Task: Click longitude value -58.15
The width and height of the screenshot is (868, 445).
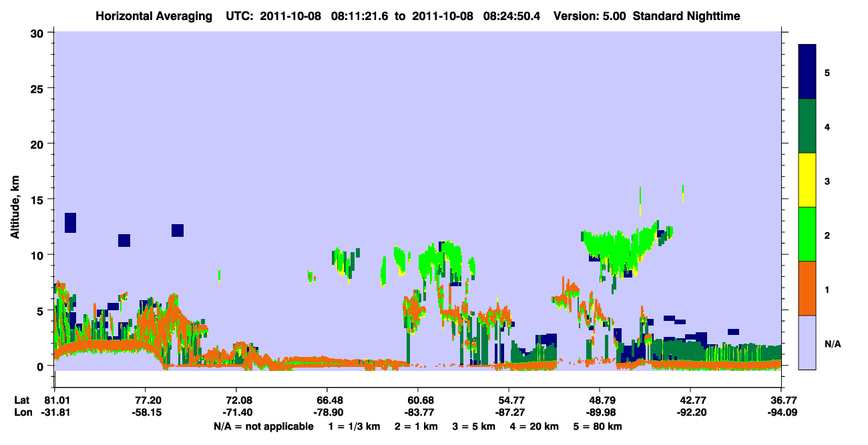Action: 145,412
